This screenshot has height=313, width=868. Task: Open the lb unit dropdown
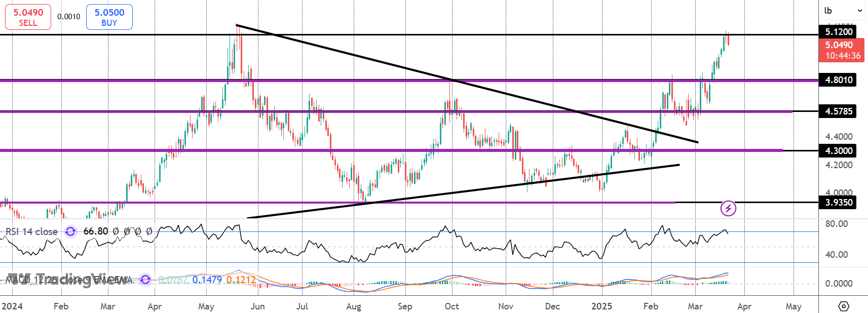pos(843,11)
